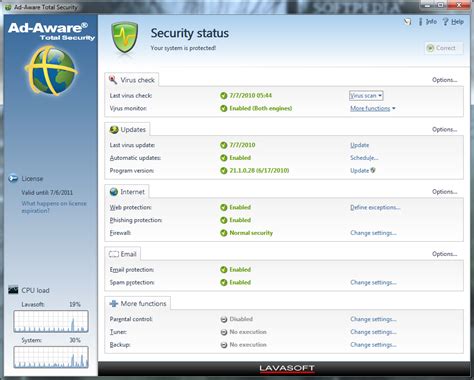474x380 pixels.
Task: Click the cursor icon left of Info
Action: [407, 22]
